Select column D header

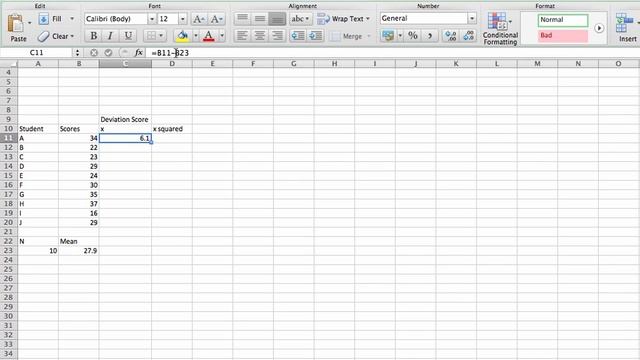(172, 64)
